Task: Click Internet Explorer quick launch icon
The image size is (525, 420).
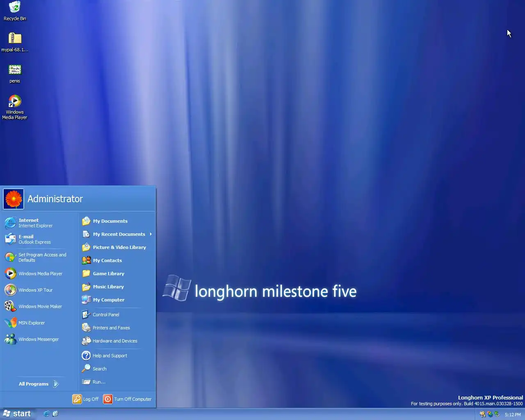Action: pos(46,414)
